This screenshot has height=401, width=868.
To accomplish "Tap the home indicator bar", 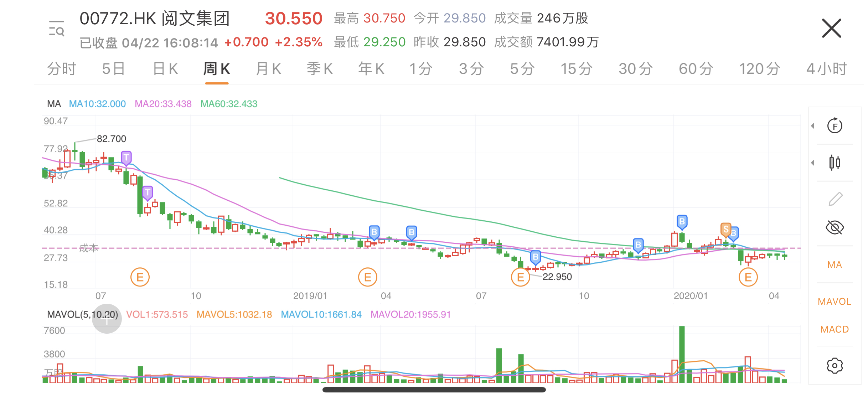I will 434,390.
